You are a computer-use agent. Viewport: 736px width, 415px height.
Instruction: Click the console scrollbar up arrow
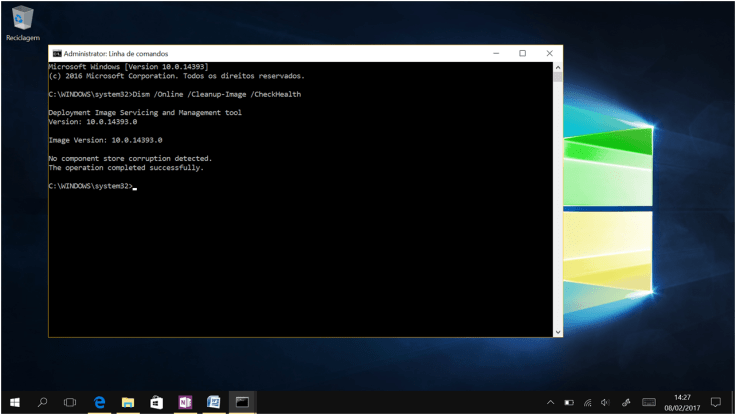557,66
